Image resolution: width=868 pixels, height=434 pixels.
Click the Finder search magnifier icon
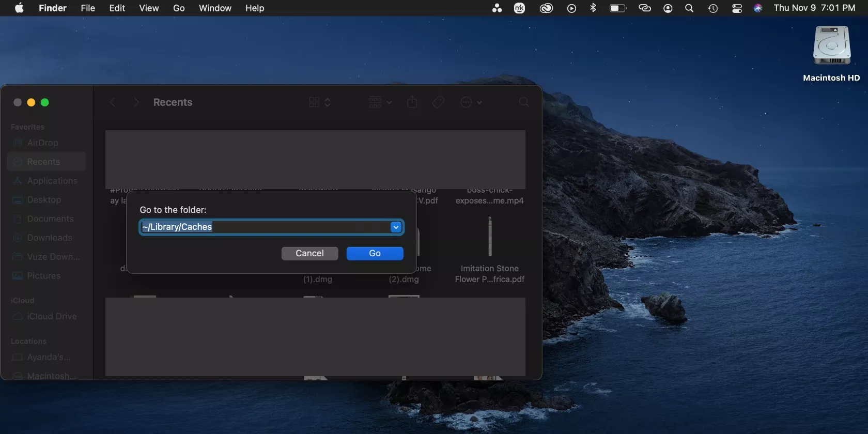coord(524,102)
